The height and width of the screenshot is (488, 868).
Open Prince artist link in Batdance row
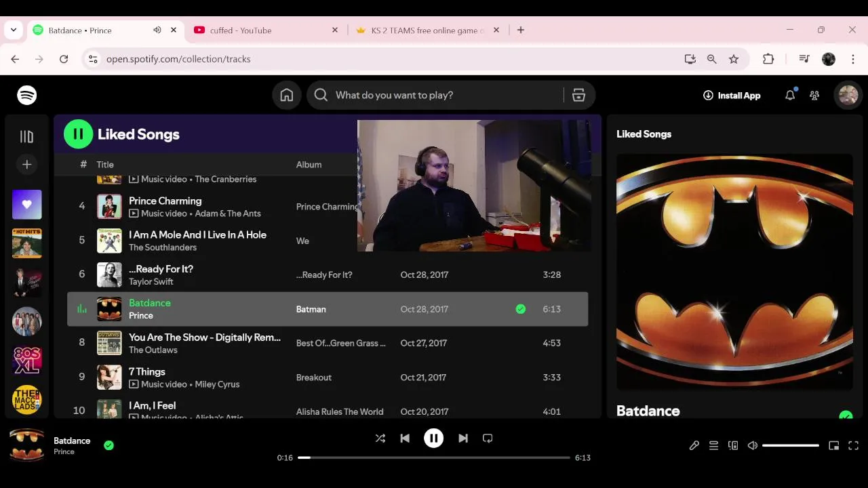pos(141,316)
